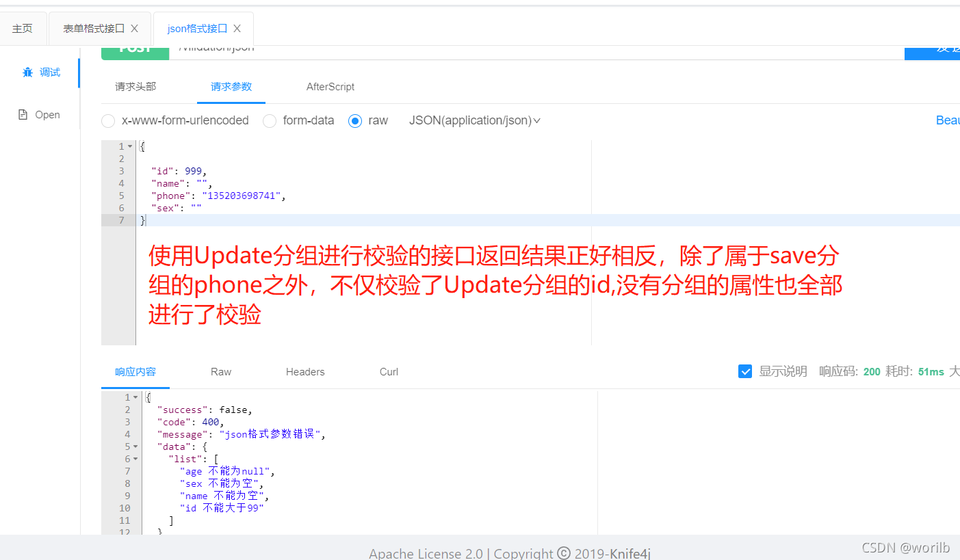The image size is (960, 560).
Task: Click the response code 200 value
Action: [872, 372]
